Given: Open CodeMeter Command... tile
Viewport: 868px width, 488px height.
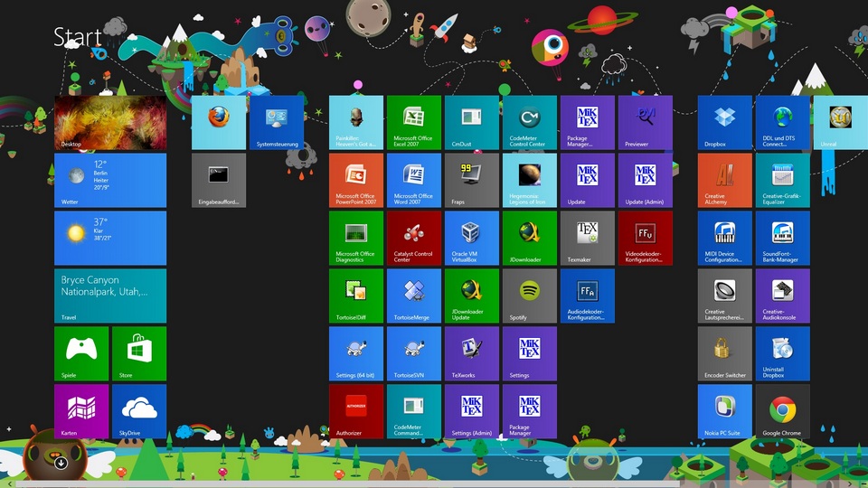Looking at the screenshot, I should click(x=414, y=411).
